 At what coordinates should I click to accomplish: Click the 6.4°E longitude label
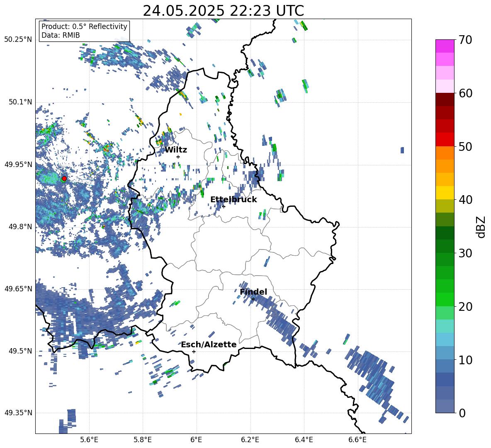304,440
